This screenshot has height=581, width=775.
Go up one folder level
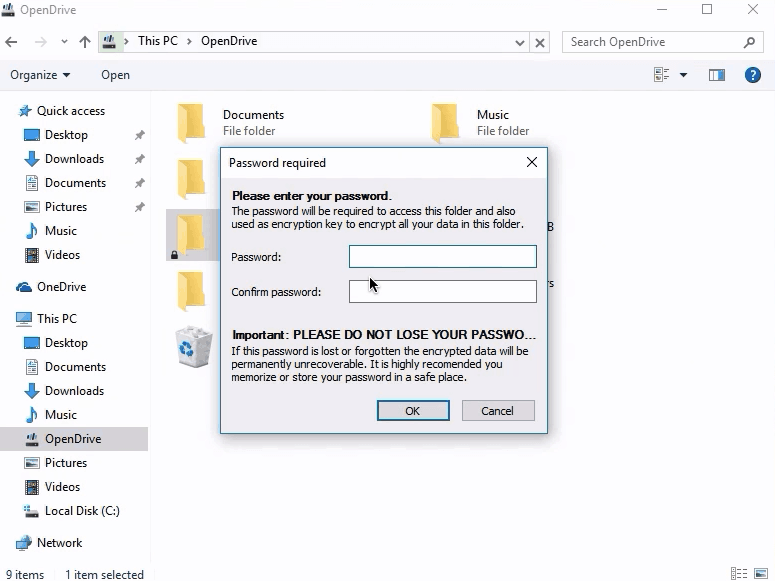click(85, 42)
